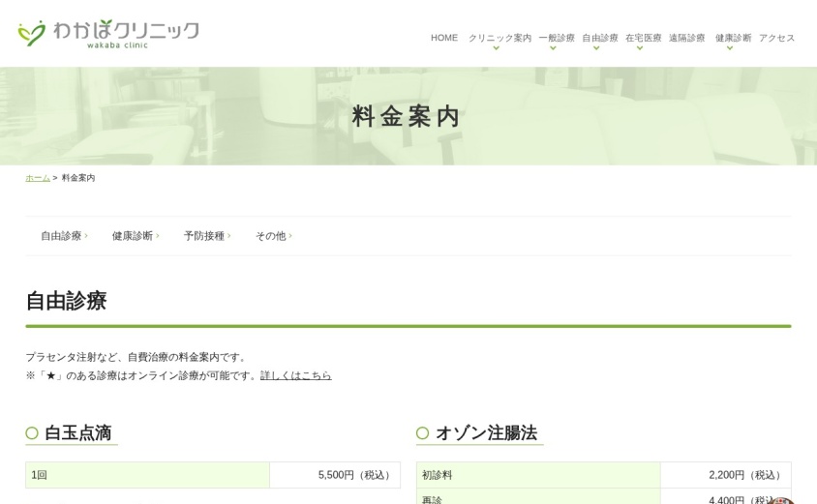The width and height of the screenshot is (817, 504).
Task: Select the 5,500円（税込） price cell
Action: click(x=335, y=475)
